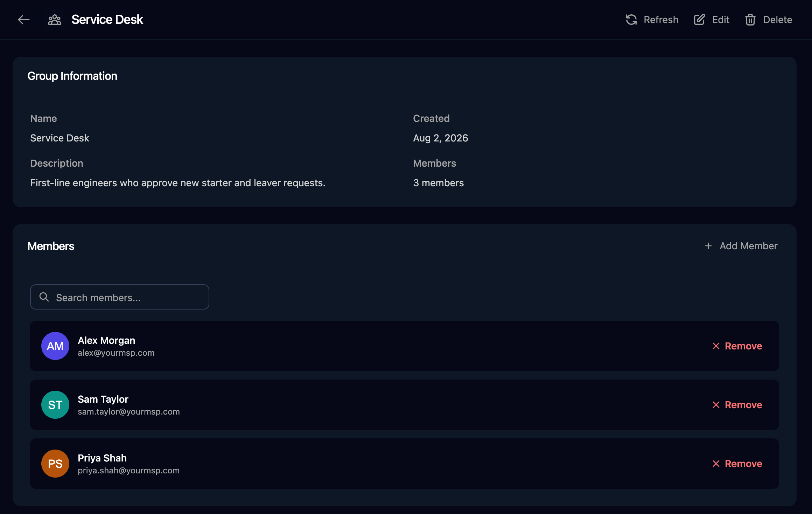
Task: Focus the Search members field
Action: (120, 297)
